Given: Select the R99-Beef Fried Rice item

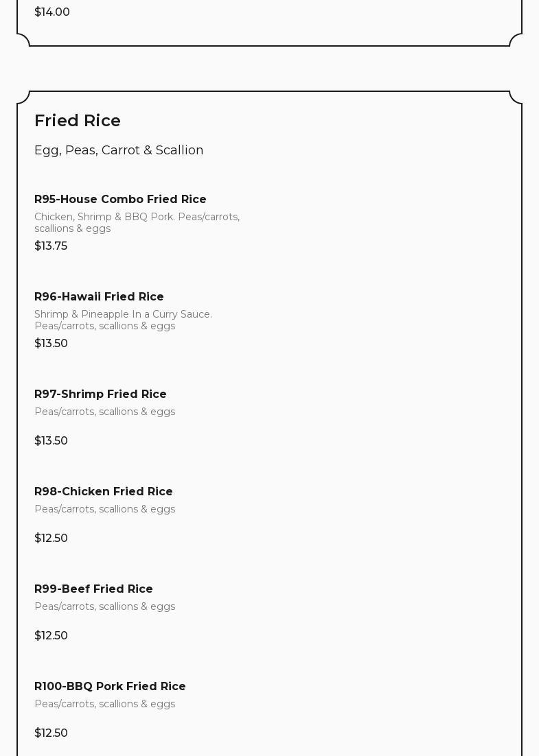Looking at the screenshot, I should point(93,589).
